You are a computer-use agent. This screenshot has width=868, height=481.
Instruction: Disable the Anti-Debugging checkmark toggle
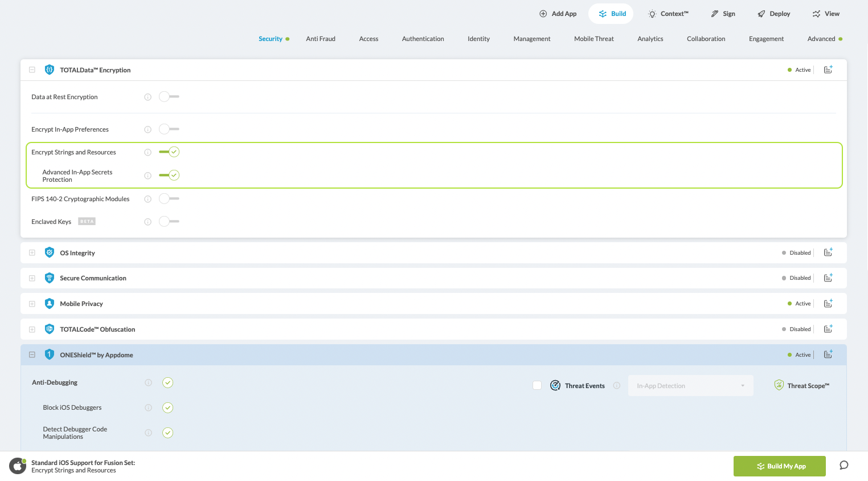(167, 382)
